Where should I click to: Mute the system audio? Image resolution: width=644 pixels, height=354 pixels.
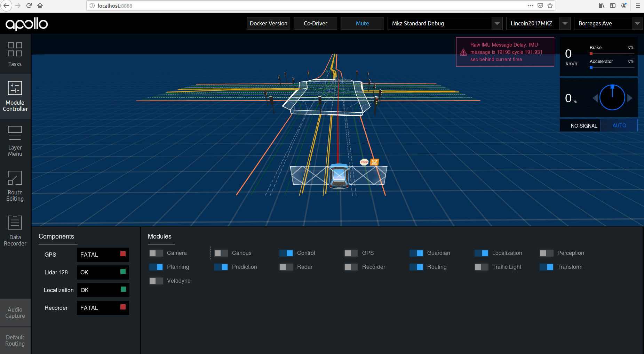coord(362,23)
